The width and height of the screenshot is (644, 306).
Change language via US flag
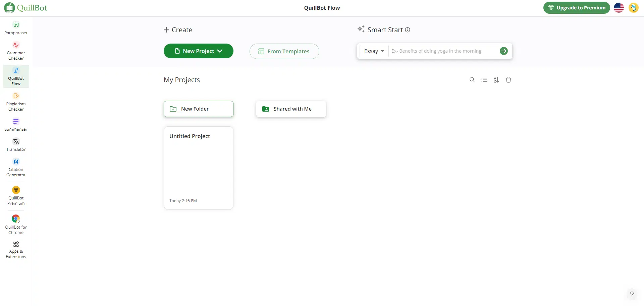coord(619,8)
